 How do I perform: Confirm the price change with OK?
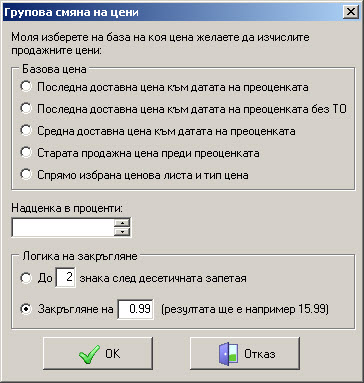(98, 353)
